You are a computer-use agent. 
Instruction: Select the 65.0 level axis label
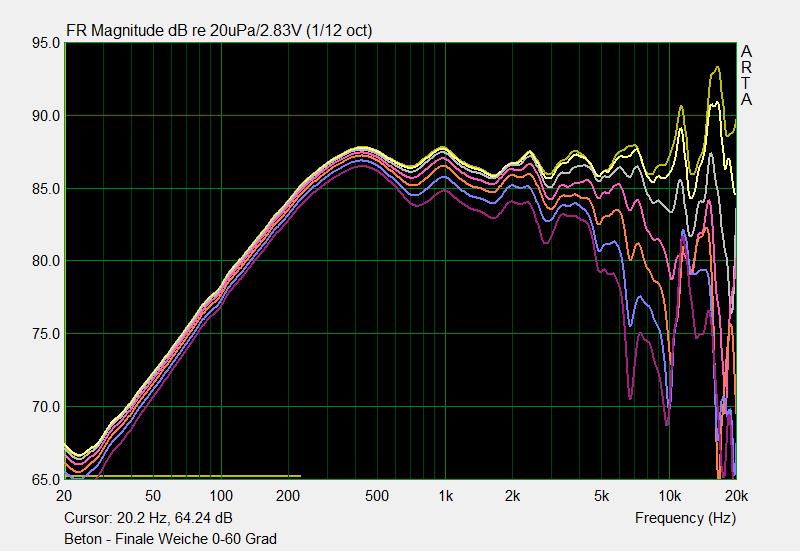[46, 480]
